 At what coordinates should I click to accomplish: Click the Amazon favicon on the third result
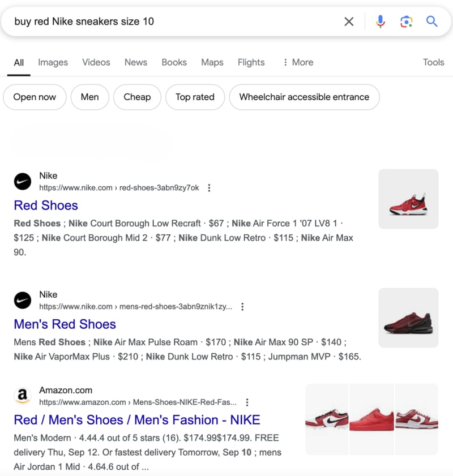[x=22, y=395]
